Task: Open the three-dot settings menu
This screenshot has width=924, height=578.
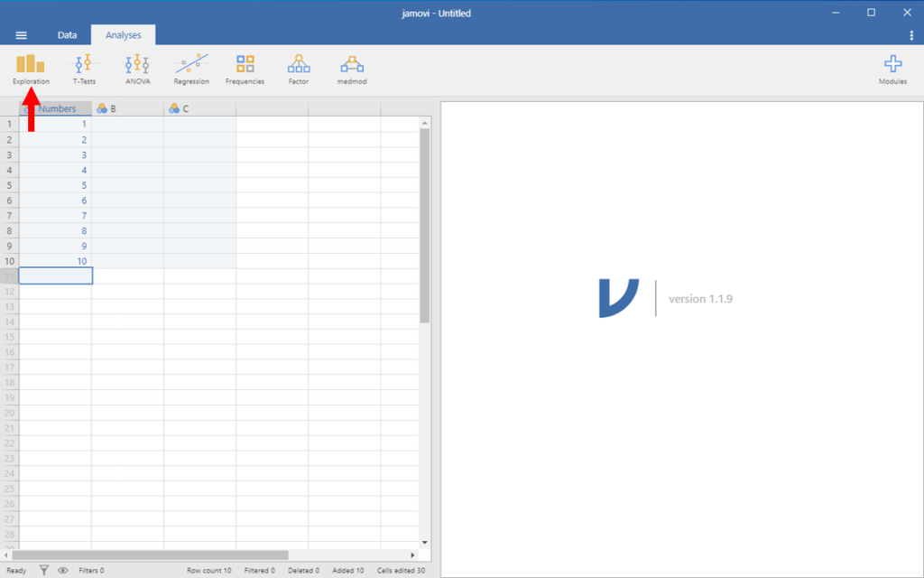Action: pos(910,34)
